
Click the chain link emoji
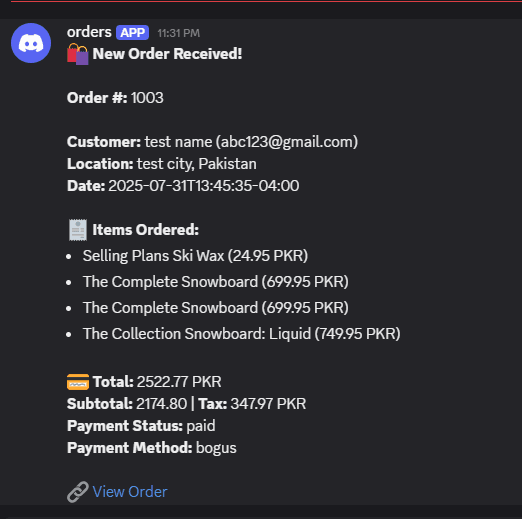[78, 492]
